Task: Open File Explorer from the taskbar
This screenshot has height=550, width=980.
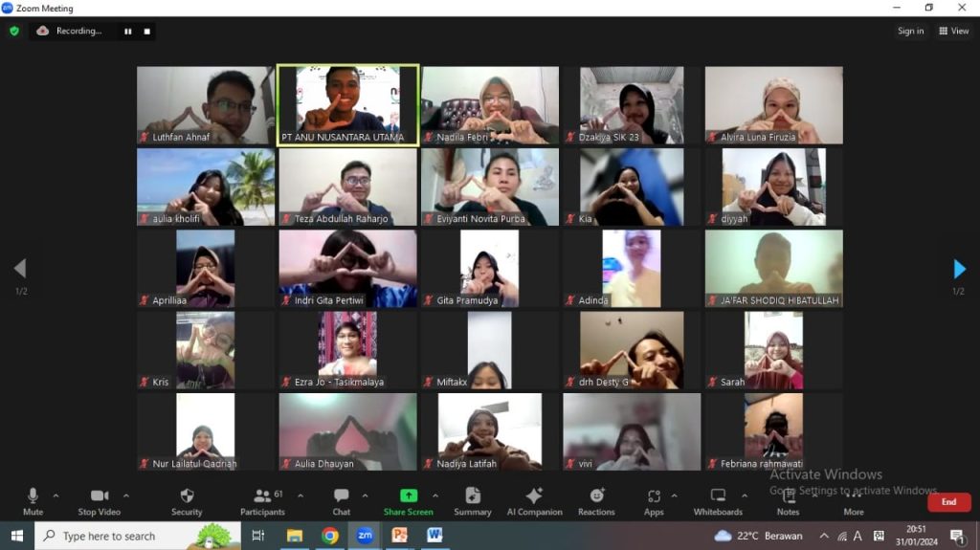Action: click(295, 536)
